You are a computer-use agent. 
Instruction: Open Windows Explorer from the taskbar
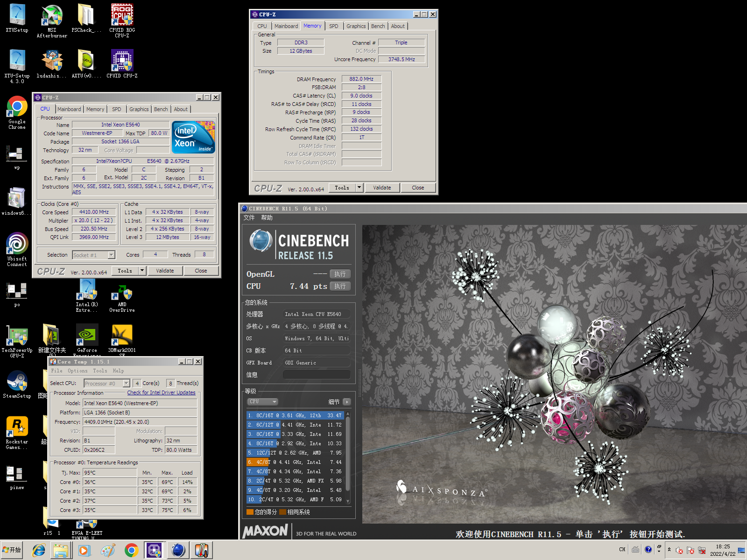(x=61, y=551)
